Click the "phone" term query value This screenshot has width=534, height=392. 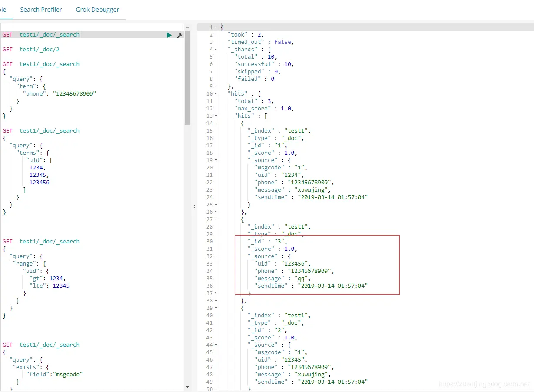pos(74,94)
